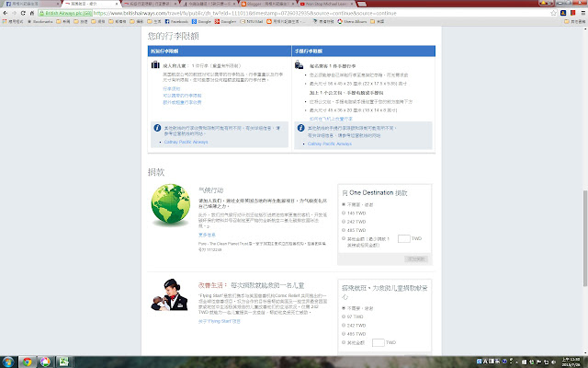Click the volume icon in system tray
Image resolution: width=588 pixels, height=368 pixels.
[554, 362]
